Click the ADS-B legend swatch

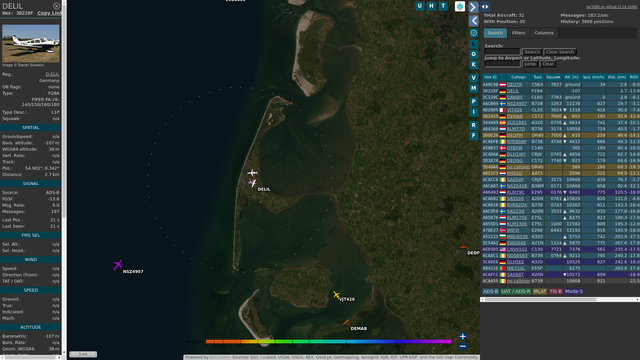pyautogui.click(x=490, y=291)
